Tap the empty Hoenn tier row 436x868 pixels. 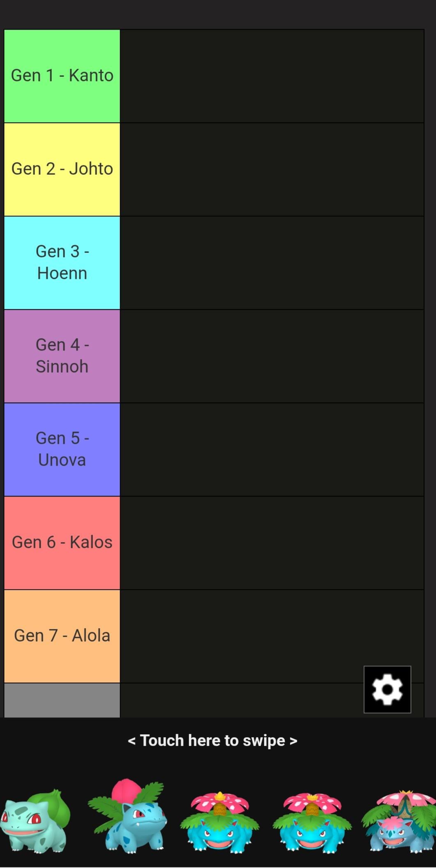272,263
